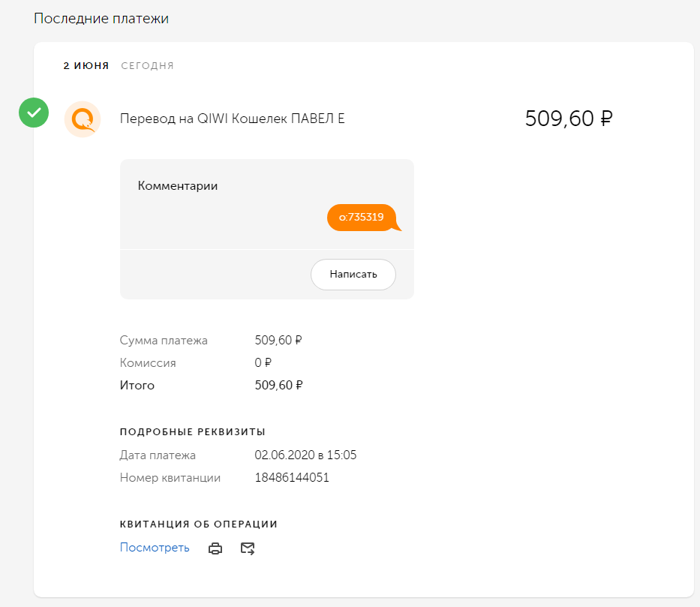The height and width of the screenshot is (607, 700).
Task: Click the green checkmark status icon
Action: point(33,113)
